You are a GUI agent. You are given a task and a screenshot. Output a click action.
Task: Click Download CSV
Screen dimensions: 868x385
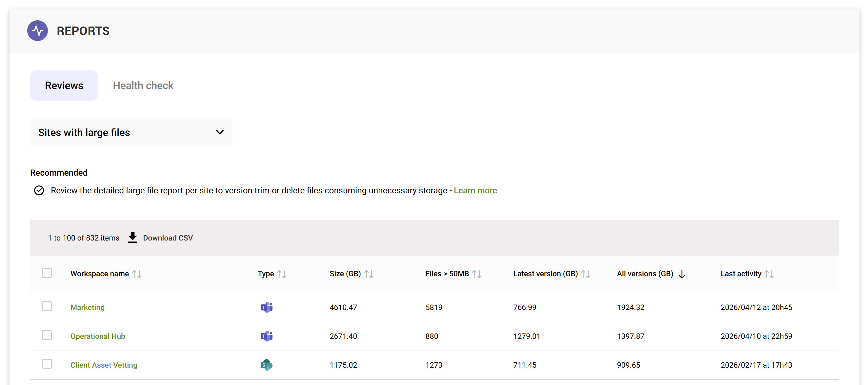pos(168,238)
